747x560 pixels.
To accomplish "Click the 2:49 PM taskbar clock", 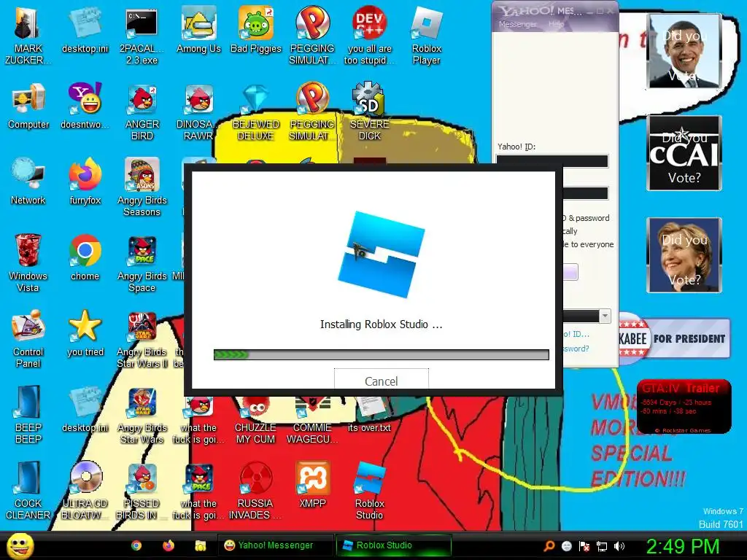I will pyautogui.click(x=682, y=546).
